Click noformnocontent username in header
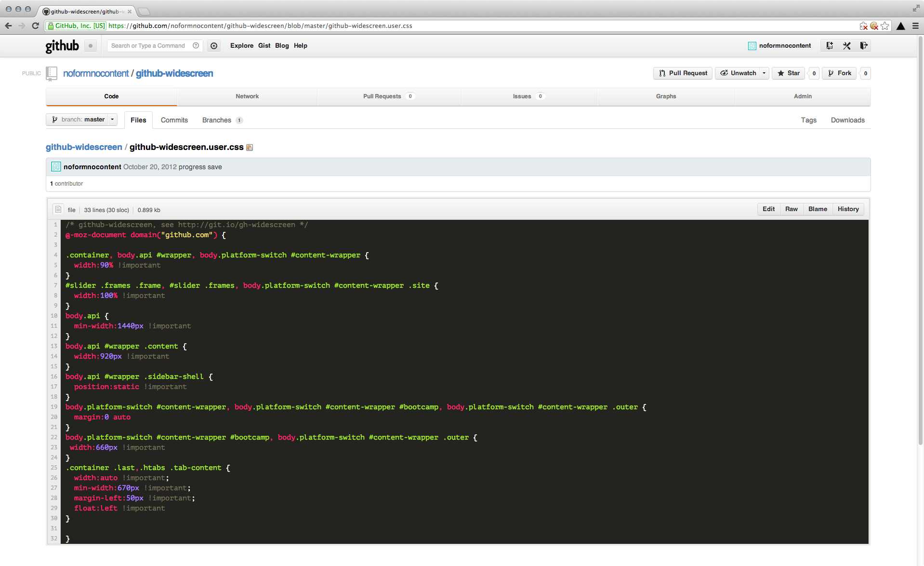The image size is (924, 566). (x=785, y=46)
